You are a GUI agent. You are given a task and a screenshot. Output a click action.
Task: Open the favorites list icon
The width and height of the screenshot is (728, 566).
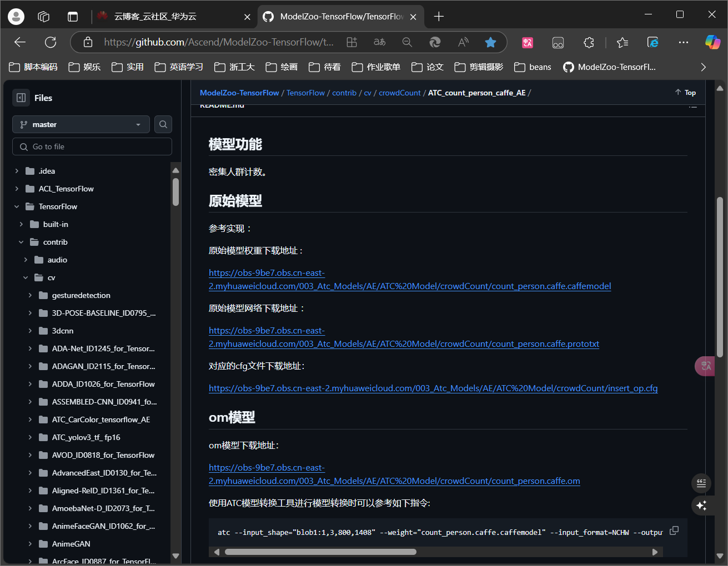pos(622,42)
